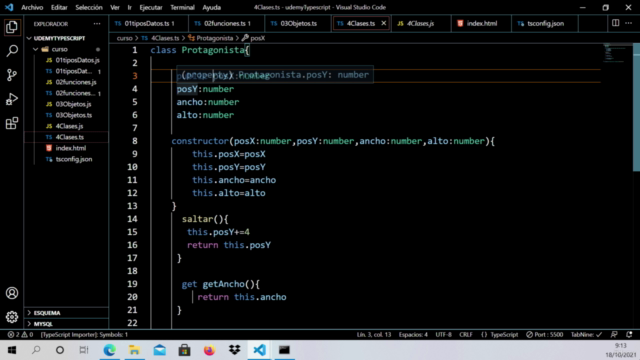Viewport: 640px width, 360px height.
Task: Open the Mail app from taskbar
Action: (160, 350)
